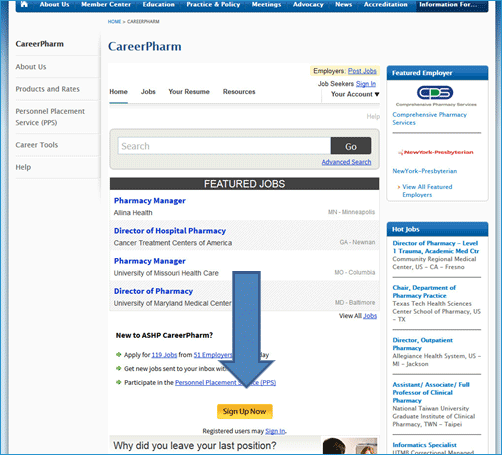Open Comprehensive Pharmacy Services employer link
This screenshot has width=502, height=455.
point(429,118)
